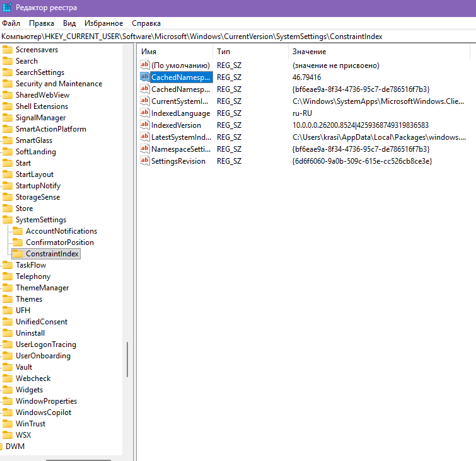Select the IndexedVersion value name

(x=176, y=125)
